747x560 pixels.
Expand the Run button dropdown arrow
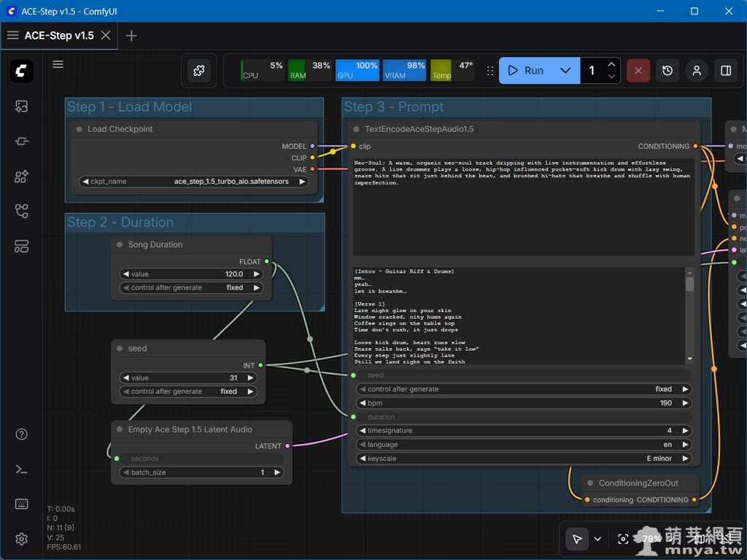point(565,71)
